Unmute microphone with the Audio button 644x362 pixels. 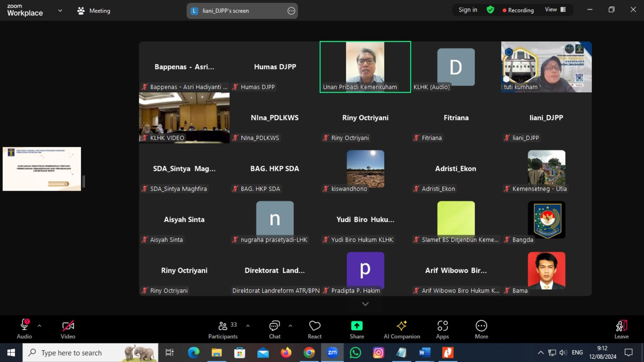[24, 329]
